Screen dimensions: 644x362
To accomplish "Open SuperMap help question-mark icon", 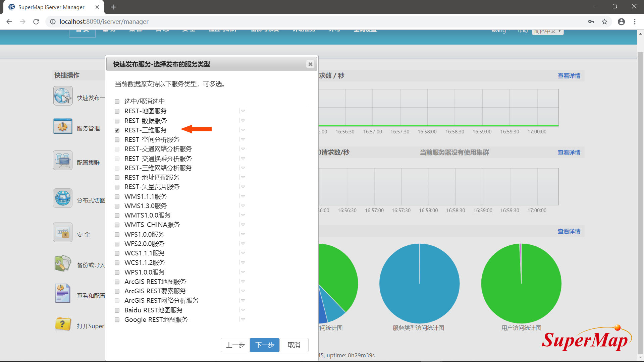I will point(63,324).
